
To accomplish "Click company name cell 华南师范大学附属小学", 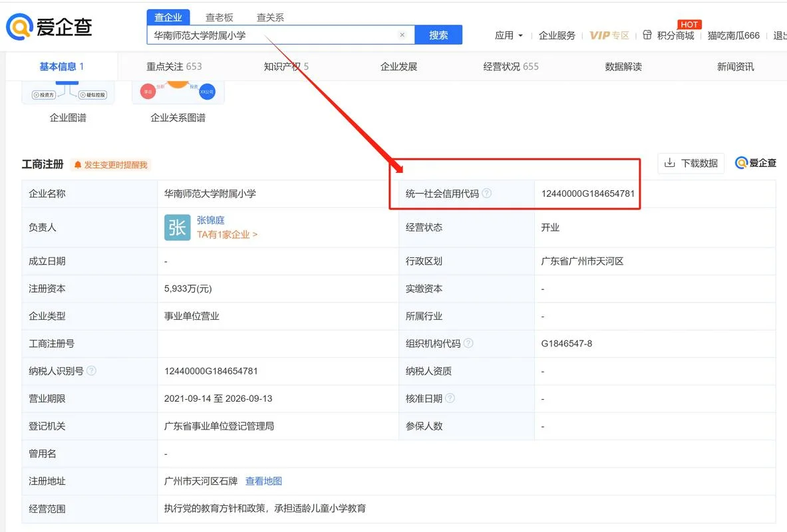I will (x=210, y=194).
